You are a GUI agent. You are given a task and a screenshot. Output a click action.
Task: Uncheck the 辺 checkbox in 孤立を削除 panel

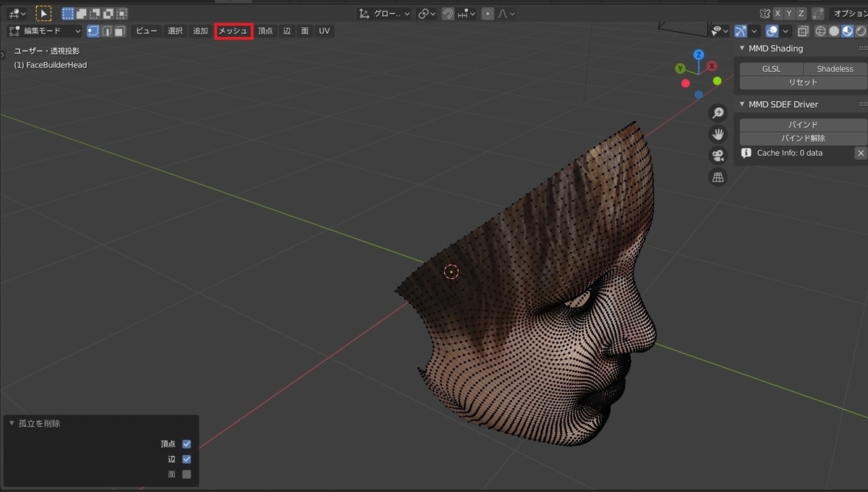pos(187,459)
